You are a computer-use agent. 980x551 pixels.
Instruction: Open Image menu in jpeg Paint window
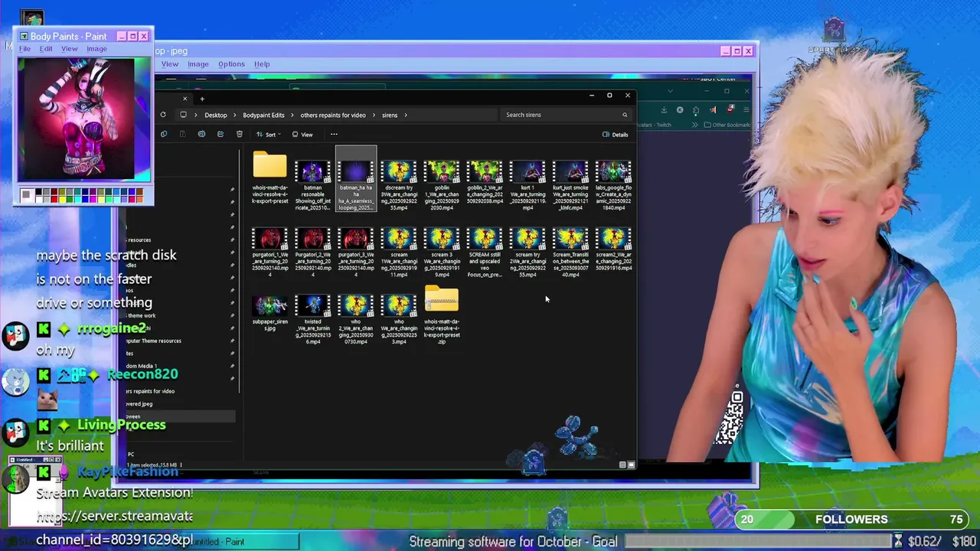click(x=198, y=64)
